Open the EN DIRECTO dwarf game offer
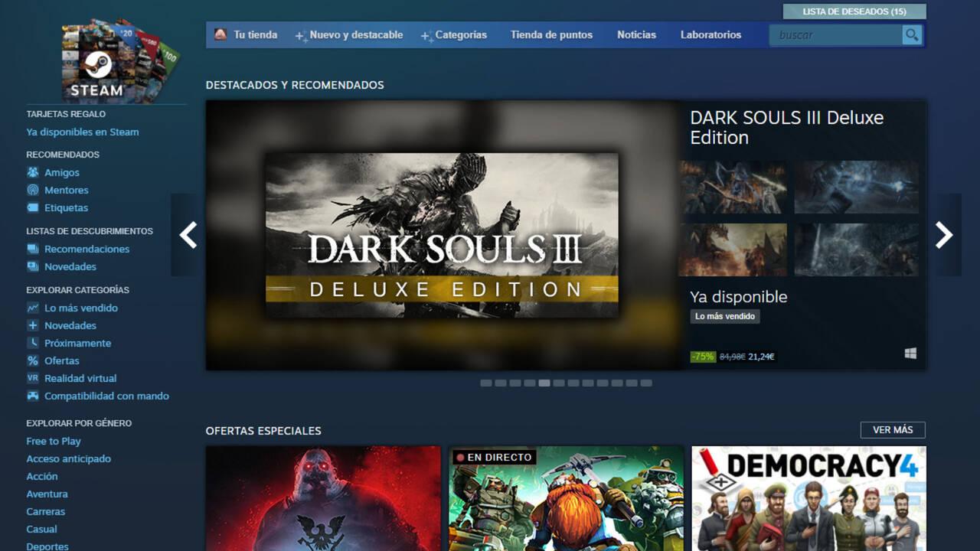Viewport: 980px width, 551px height. [x=566, y=498]
